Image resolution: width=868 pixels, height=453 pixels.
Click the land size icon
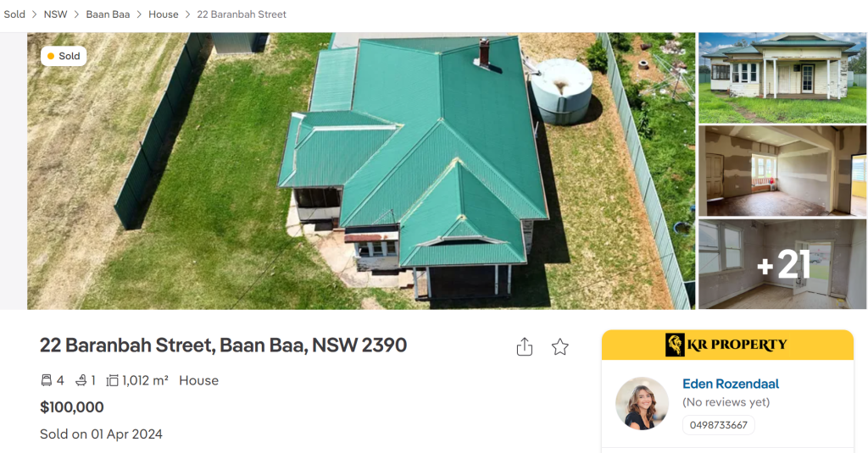pos(113,380)
